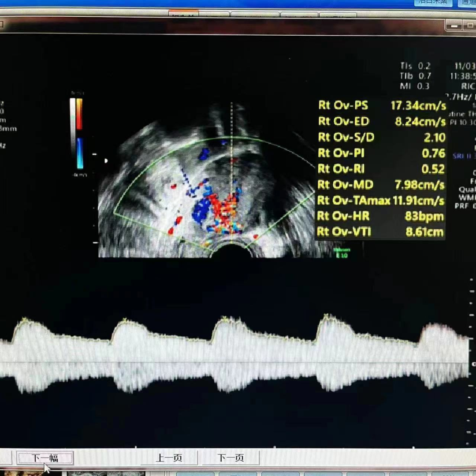476x476 pixels.
Task: Click the red-orange velocity color bar
Action: [79, 114]
